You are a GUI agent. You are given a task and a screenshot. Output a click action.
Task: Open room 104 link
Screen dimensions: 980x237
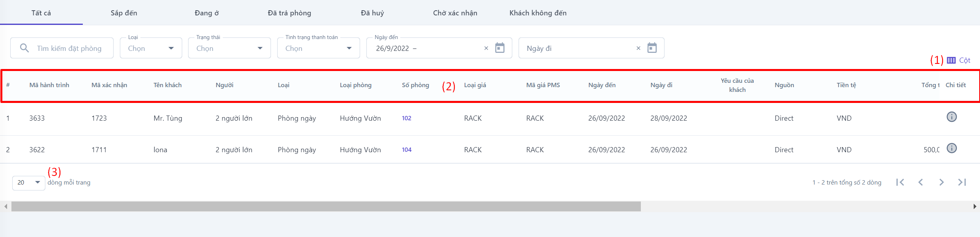click(407, 150)
